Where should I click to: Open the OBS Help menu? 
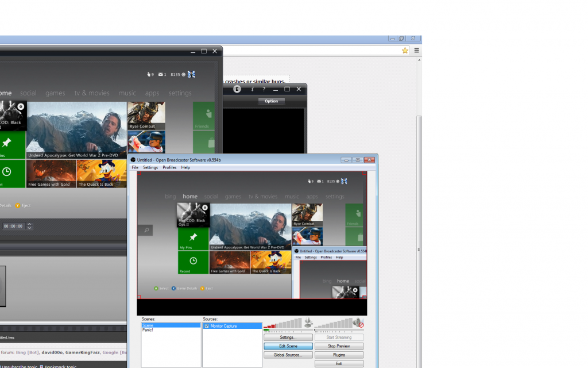pyautogui.click(x=185, y=167)
